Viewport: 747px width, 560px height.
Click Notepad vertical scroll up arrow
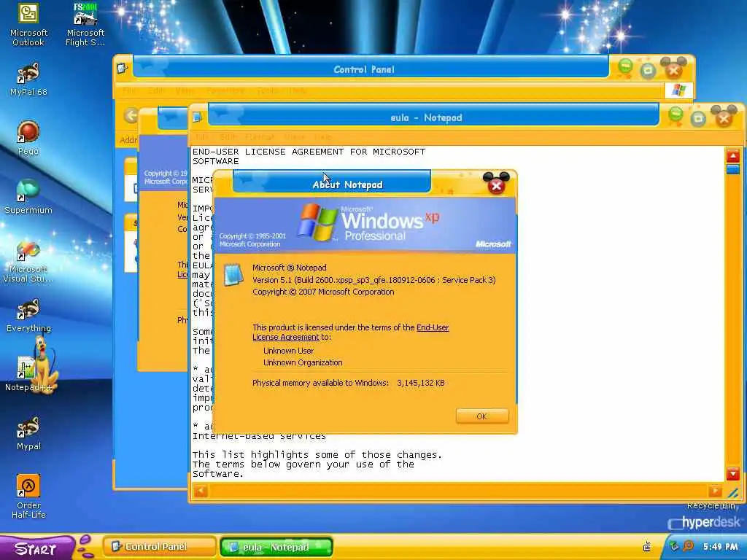pos(732,156)
